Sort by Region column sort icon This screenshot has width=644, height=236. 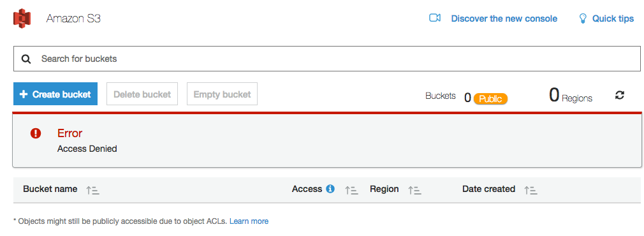(414, 190)
